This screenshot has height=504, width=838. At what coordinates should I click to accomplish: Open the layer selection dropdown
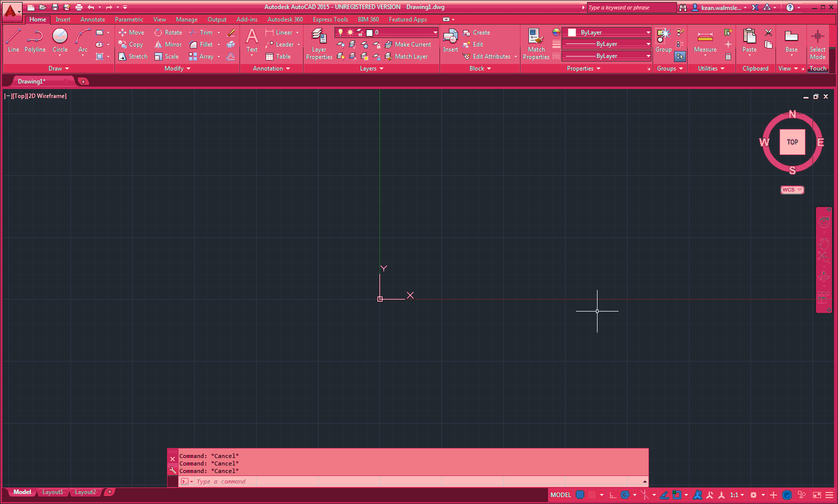pyautogui.click(x=386, y=32)
